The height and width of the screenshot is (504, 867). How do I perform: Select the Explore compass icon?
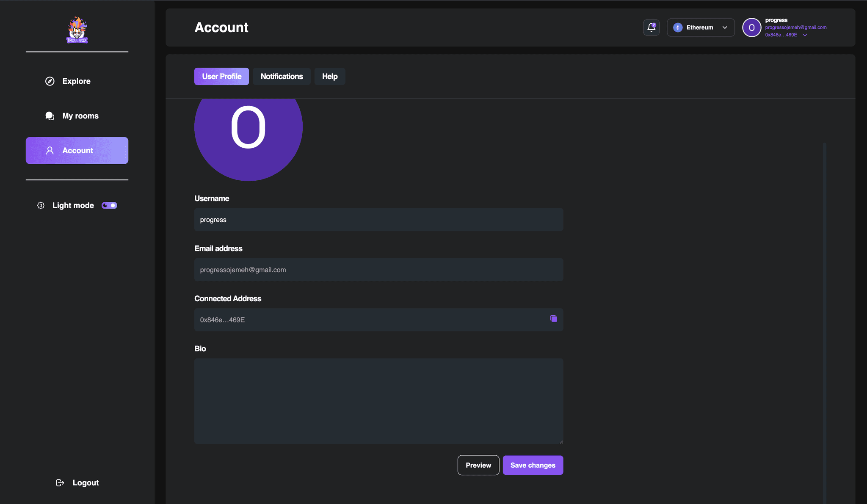pos(50,81)
